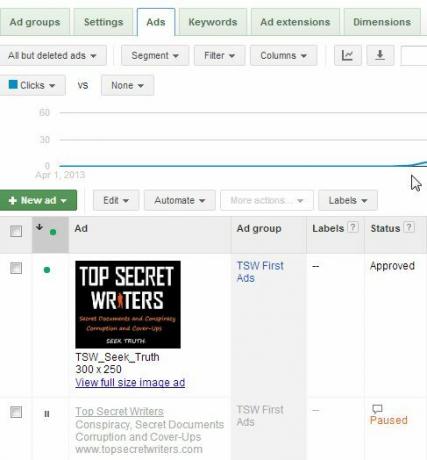Download report via download arrow icon
The width and height of the screenshot is (427, 460).
(380, 55)
